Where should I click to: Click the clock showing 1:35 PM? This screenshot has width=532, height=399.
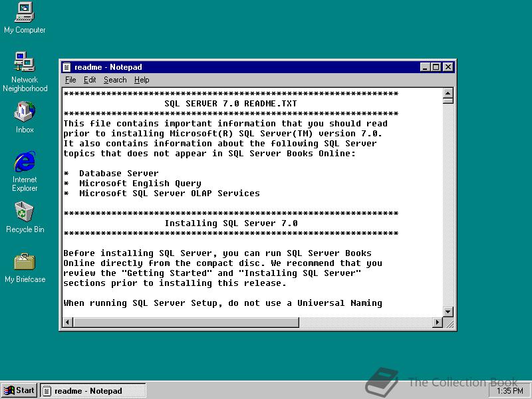510,391
